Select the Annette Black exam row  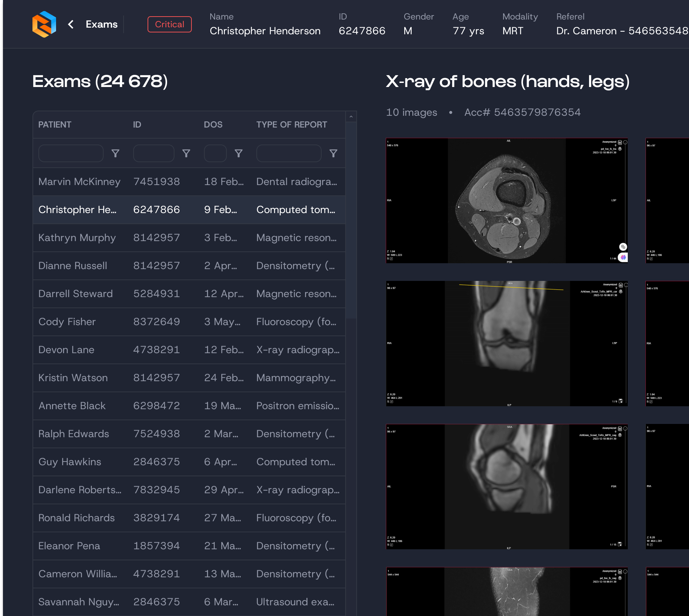(189, 406)
